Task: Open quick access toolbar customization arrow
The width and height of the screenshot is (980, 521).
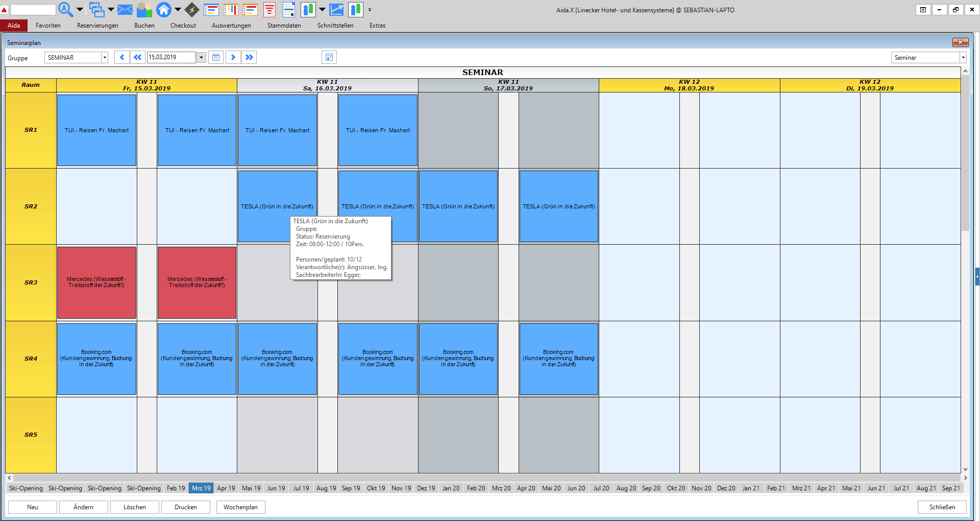Action: point(370,9)
